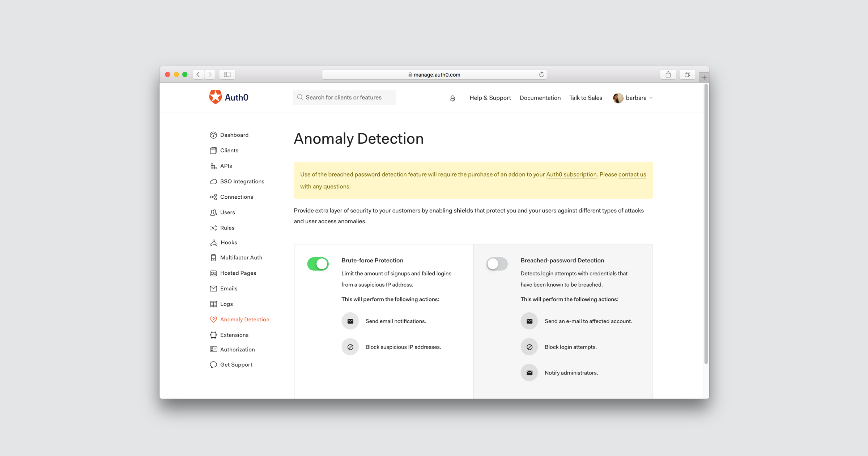Open the notifications bell
Screen dimensions: 868x456
452,98
